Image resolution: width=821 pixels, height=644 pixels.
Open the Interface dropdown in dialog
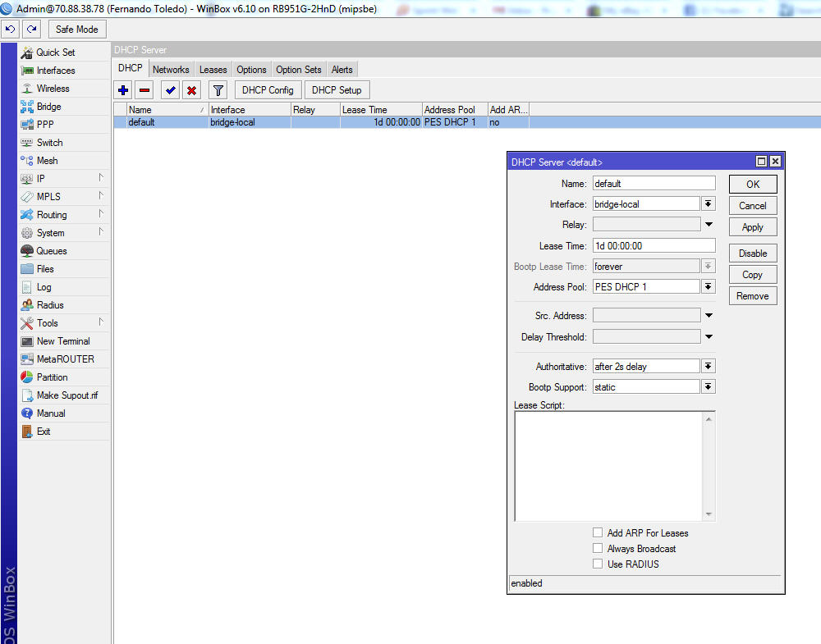click(708, 204)
